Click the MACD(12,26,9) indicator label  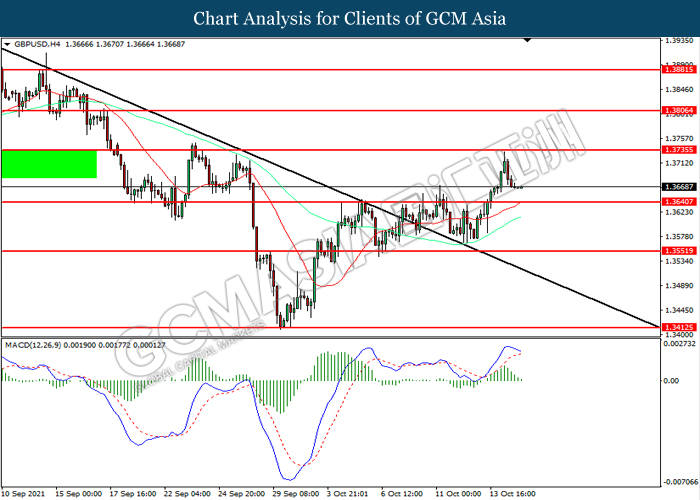[x=33, y=345]
